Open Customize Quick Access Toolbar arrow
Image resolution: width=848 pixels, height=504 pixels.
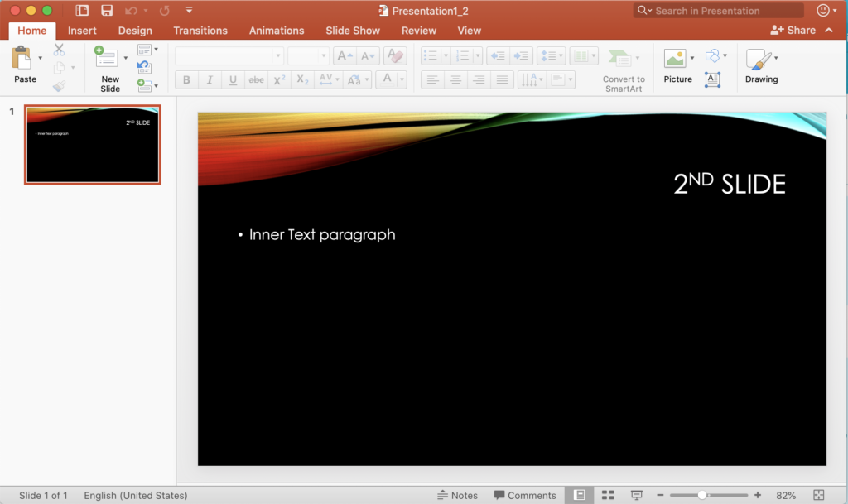[x=189, y=10]
